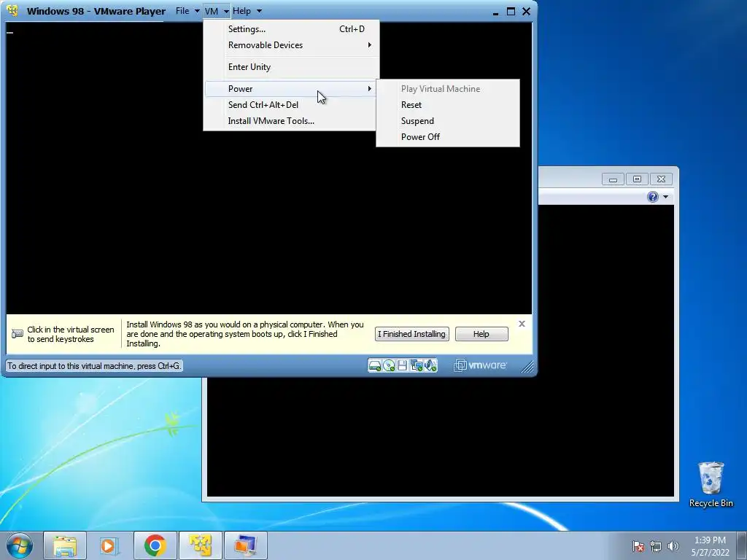The image size is (747, 560).
Task: Click the I Finished Installing button
Action: tap(411, 334)
